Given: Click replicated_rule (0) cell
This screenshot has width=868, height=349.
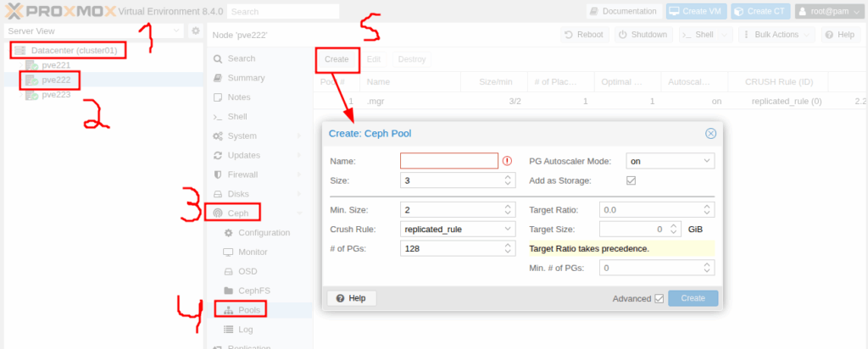Looking at the screenshot, I should 787,102.
